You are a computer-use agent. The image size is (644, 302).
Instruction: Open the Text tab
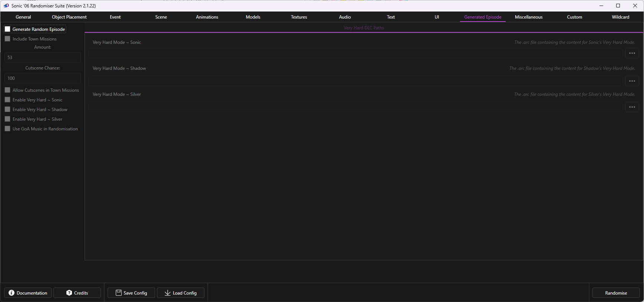point(391,17)
